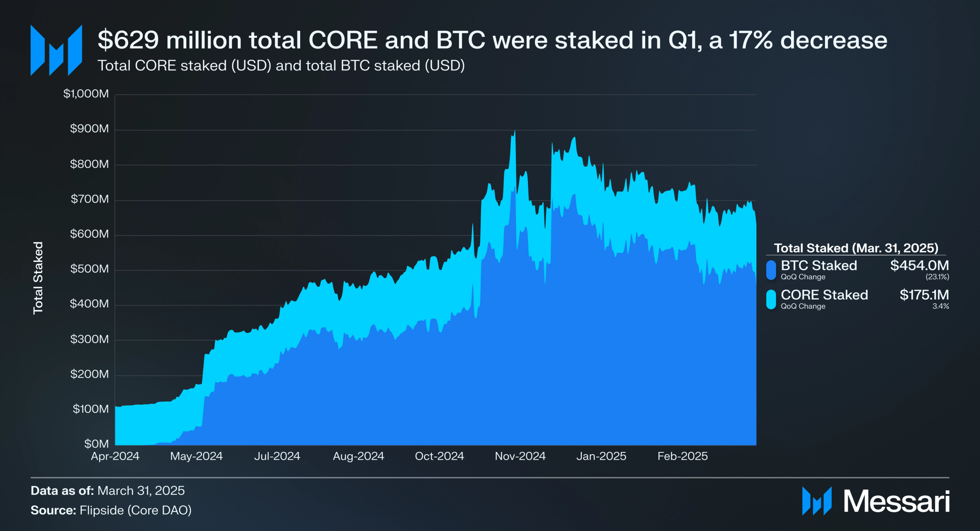Click the chart headline about $629 million
The width and height of the screenshot is (980, 531).
tap(492, 40)
